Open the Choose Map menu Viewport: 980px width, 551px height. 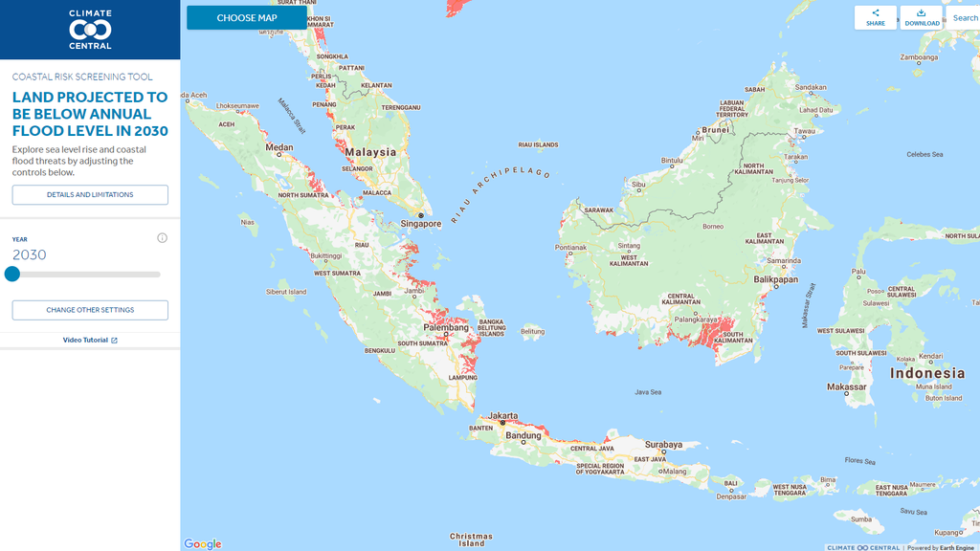[x=247, y=17]
